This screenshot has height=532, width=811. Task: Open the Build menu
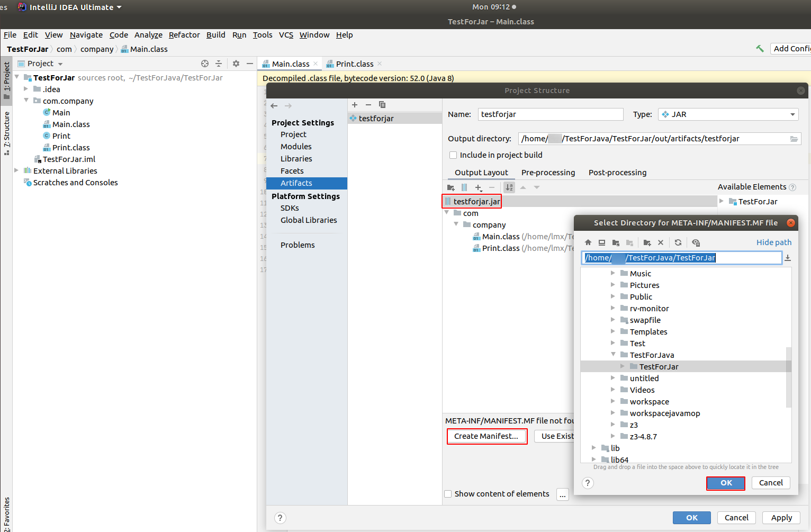pos(215,35)
